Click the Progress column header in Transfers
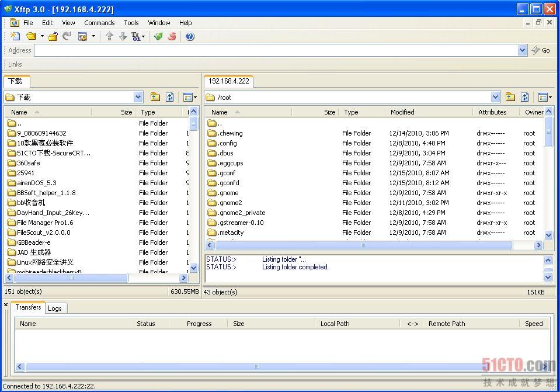The height and width of the screenshot is (392, 560). tap(199, 324)
